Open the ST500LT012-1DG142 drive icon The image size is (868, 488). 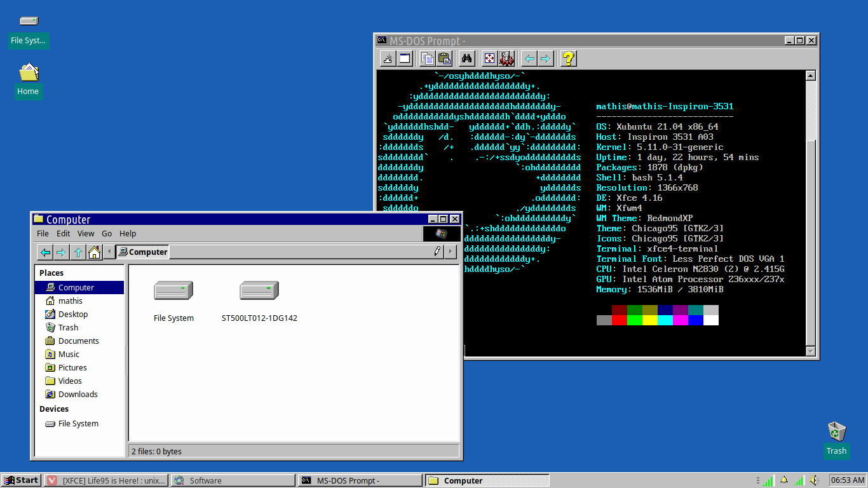pos(259,290)
